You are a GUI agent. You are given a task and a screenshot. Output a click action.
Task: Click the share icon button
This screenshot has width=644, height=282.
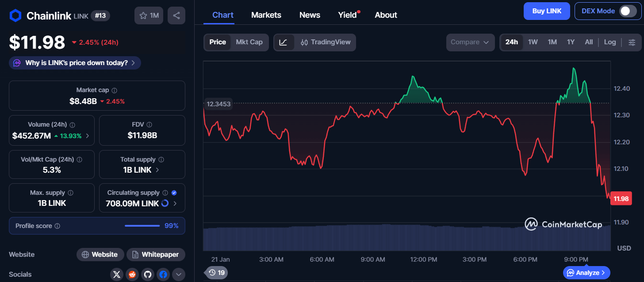[x=176, y=15]
